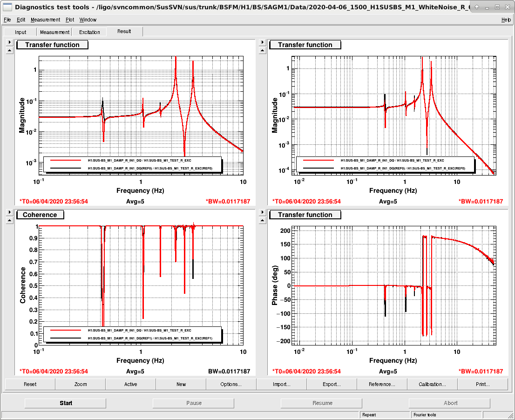The image size is (515, 420).
Task: Switch to the Input tab
Action: pos(20,32)
